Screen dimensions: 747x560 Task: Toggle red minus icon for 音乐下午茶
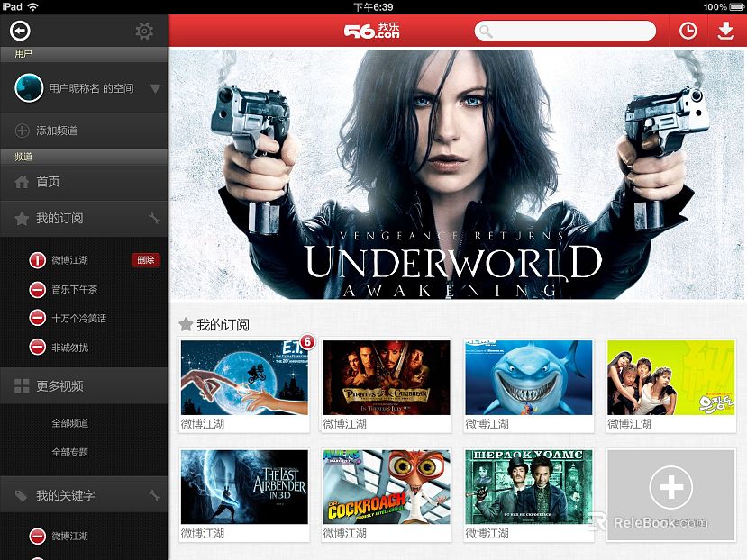tap(37, 290)
